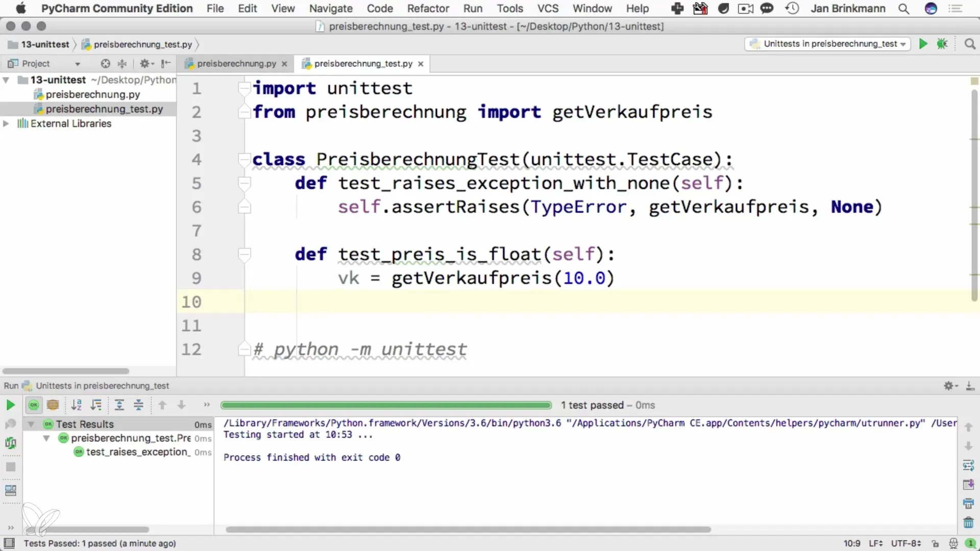Fold test_preis_is_float method at line 8

tap(244, 254)
